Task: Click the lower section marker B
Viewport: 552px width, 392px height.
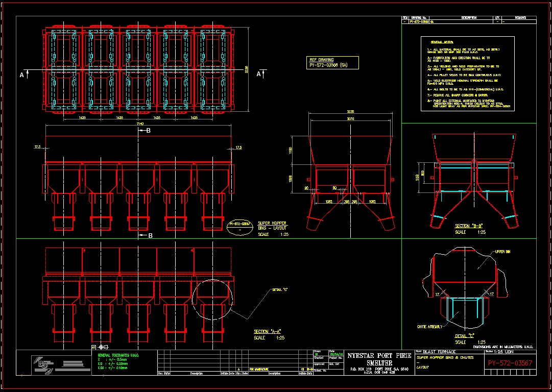Action: pos(146,235)
